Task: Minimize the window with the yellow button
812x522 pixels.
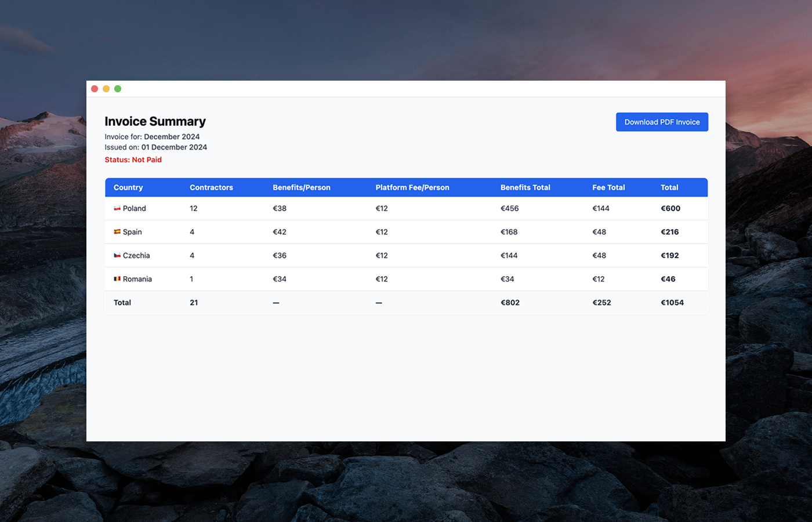Action: pos(106,89)
